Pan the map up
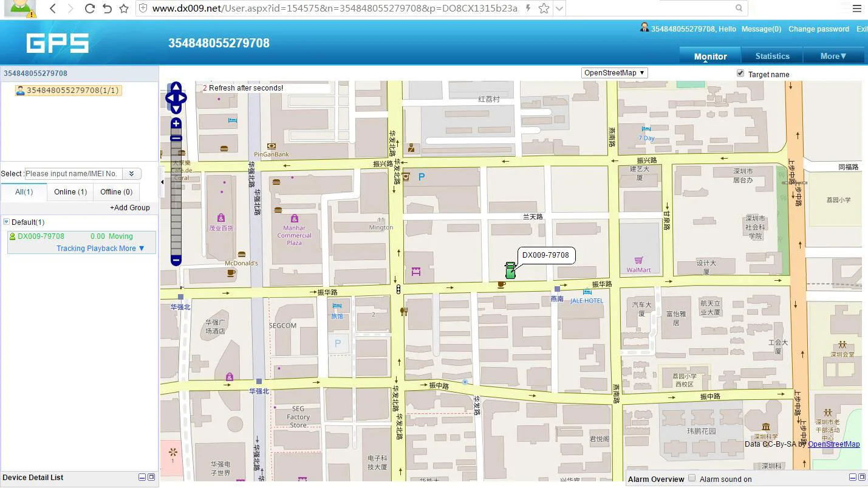This screenshot has height=488, width=868. point(176,87)
